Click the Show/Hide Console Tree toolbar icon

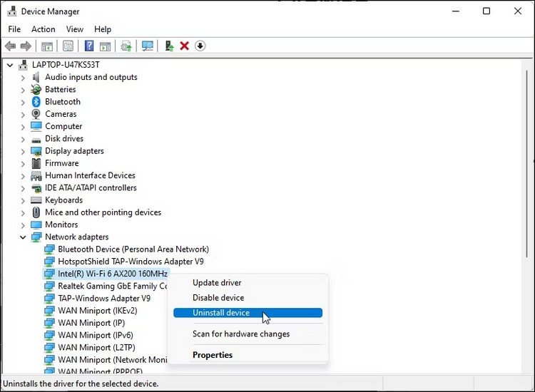pyautogui.click(x=47, y=46)
